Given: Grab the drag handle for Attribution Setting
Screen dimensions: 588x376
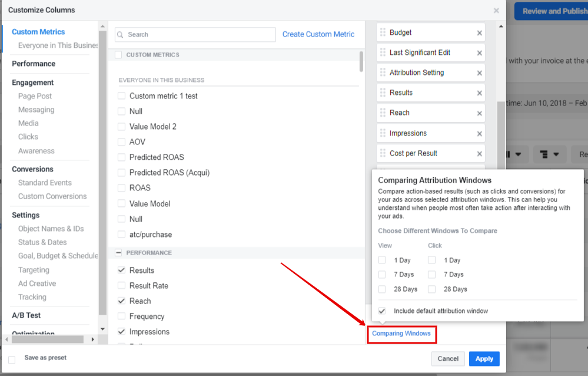Looking at the screenshot, I should (x=383, y=72).
